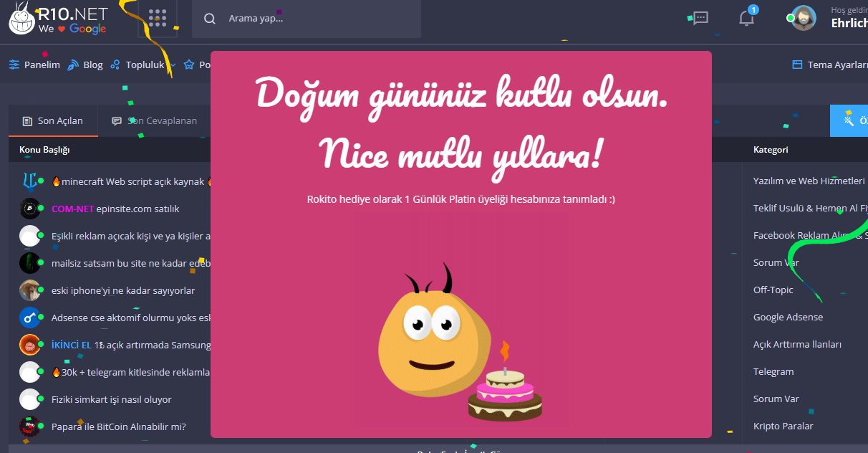The width and height of the screenshot is (868, 453).
Task: Switch to the Son Açılan tab
Action: [53, 120]
